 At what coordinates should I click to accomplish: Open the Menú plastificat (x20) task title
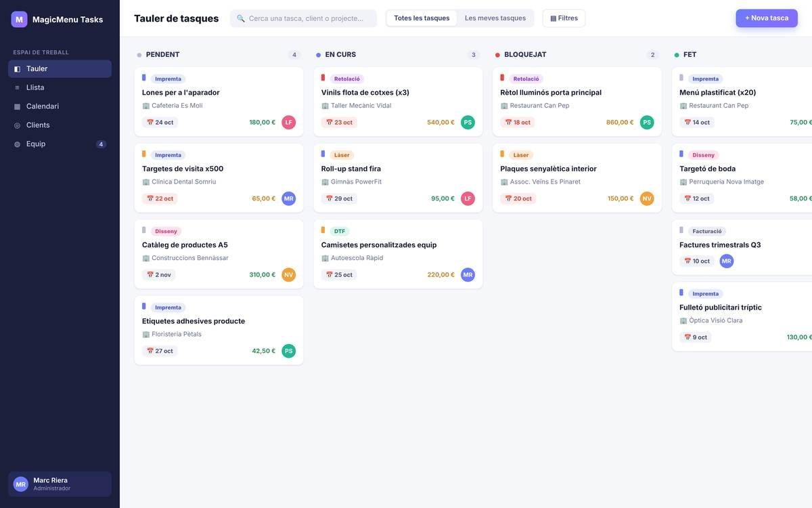tap(718, 93)
